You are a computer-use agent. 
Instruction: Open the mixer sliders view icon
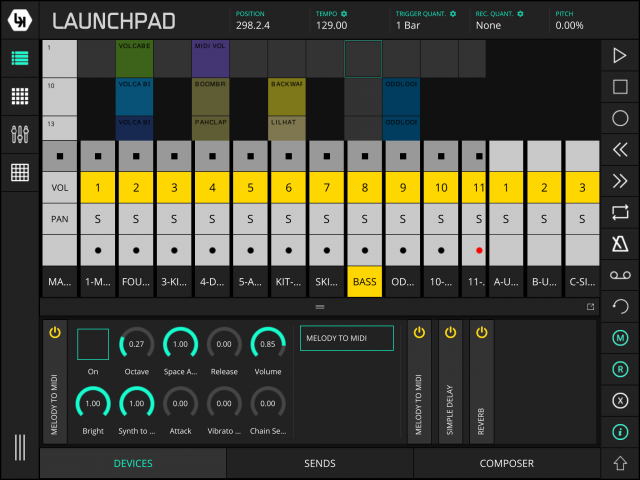pos(19,133)
